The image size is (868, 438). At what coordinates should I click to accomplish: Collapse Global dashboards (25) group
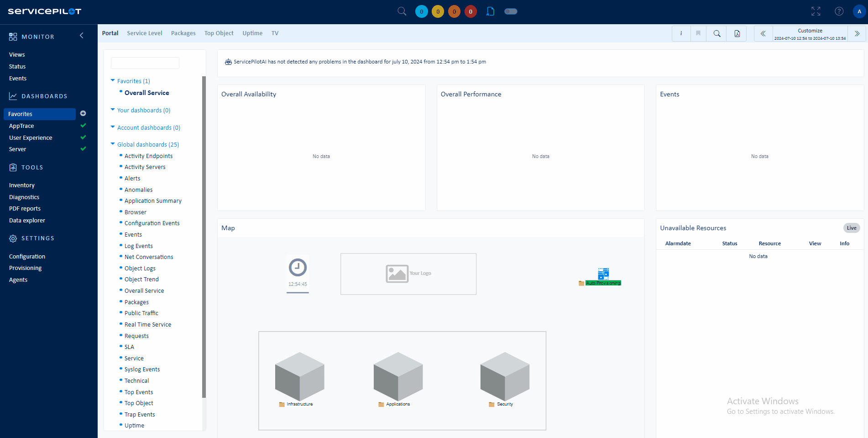[113, 144]
